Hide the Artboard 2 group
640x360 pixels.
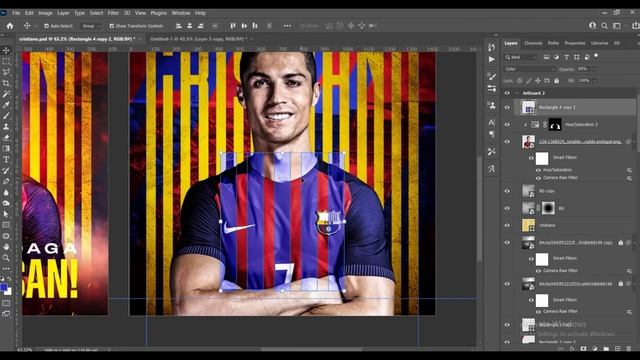[x=507, y=93]
